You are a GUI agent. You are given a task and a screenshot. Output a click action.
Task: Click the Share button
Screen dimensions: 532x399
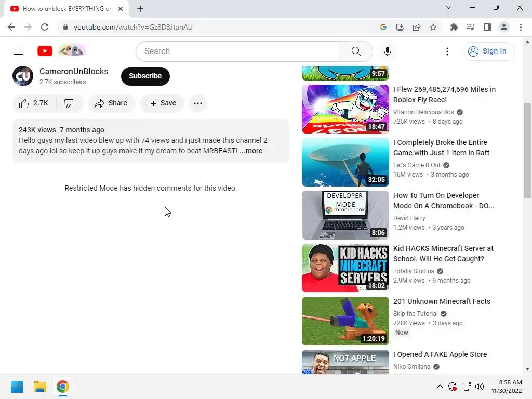(111, 103)
